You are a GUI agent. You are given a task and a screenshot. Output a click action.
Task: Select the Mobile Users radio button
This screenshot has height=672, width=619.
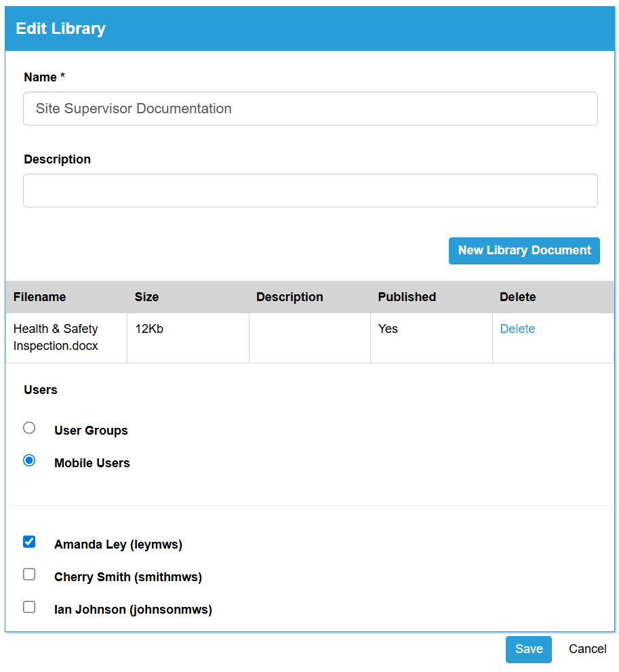click(29, 460)
